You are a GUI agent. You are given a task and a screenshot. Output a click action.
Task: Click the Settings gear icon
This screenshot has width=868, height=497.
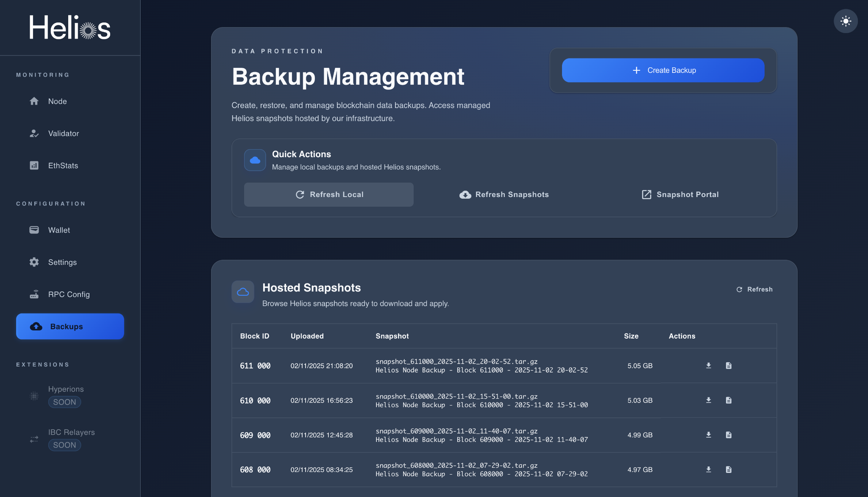click(x=34, y=262)
